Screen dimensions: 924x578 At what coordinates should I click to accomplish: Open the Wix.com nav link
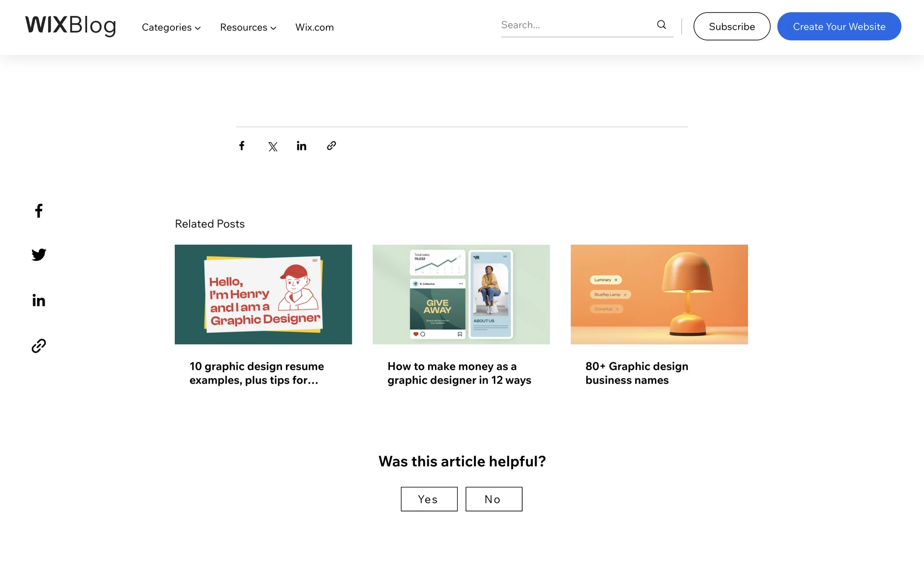pyautogui.click(x=314, y=27)
